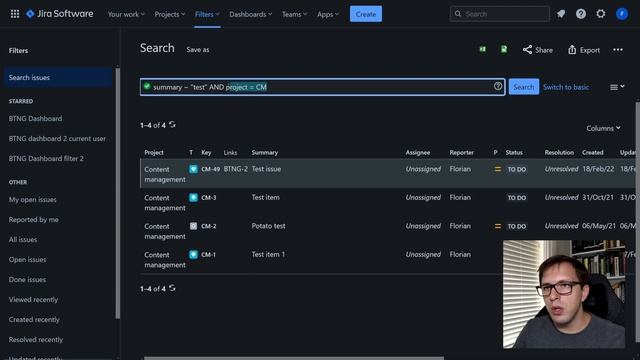Click the issue type icon for CM-1

(x=193, y=255)
